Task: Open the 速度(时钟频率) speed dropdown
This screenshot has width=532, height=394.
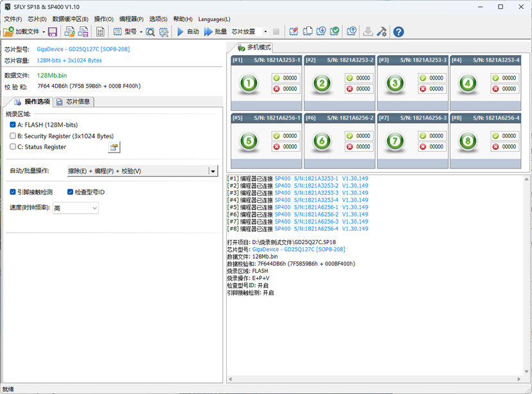Action: coord(94,208)
